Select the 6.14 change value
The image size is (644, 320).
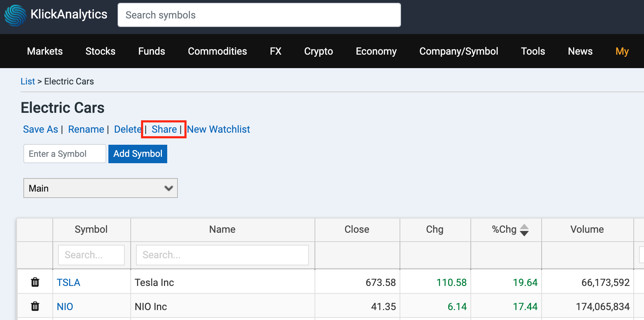457,307
